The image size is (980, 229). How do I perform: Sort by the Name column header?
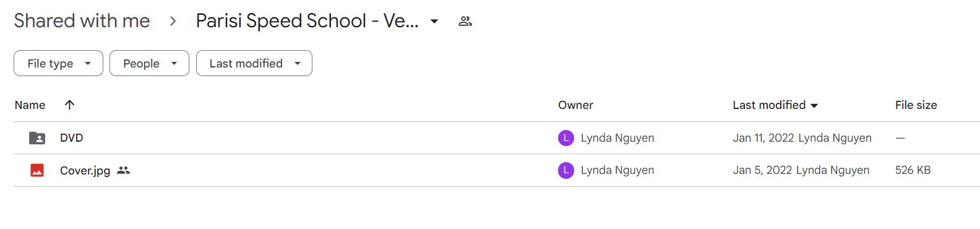[x=30, y=105]
